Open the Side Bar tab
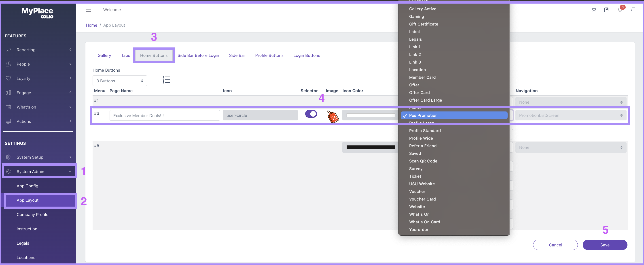Image resolution: width=644 pixels, height=265 pixels. (237, 55)
